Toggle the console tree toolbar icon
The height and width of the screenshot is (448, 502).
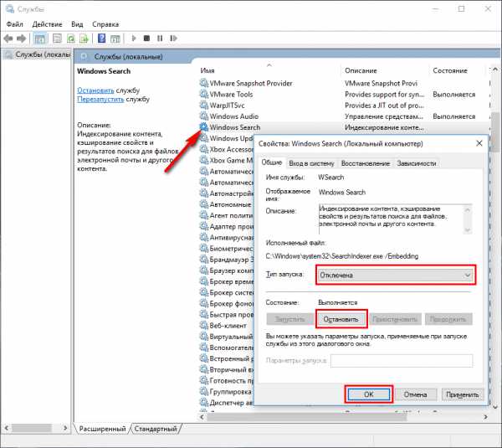(x=39, y=39)
